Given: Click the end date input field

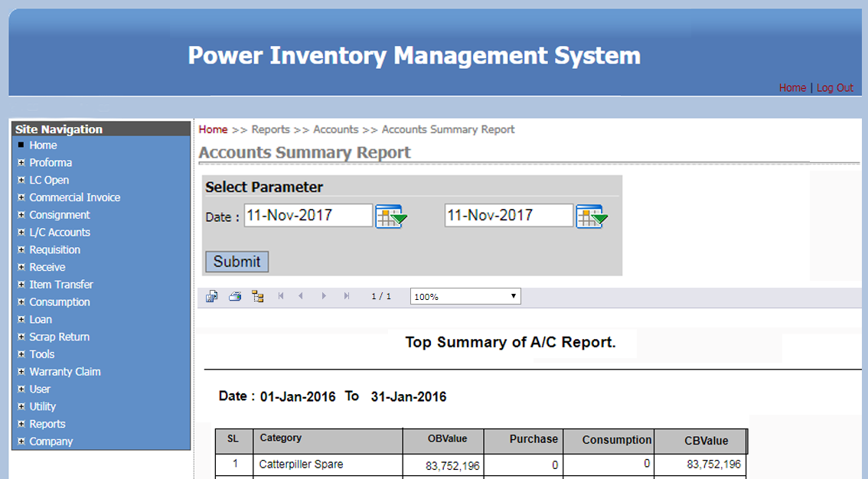Looking at the screenshot, I should coord(508,216).
